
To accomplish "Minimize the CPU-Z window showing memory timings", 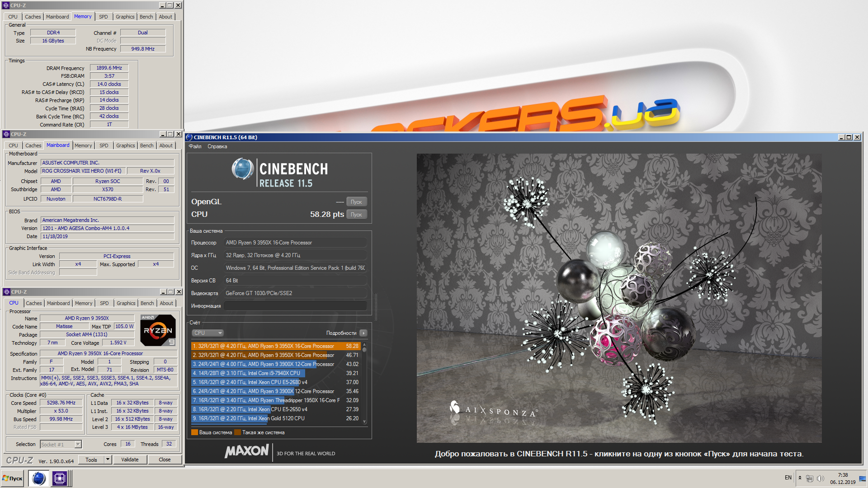I will (162, 5).
